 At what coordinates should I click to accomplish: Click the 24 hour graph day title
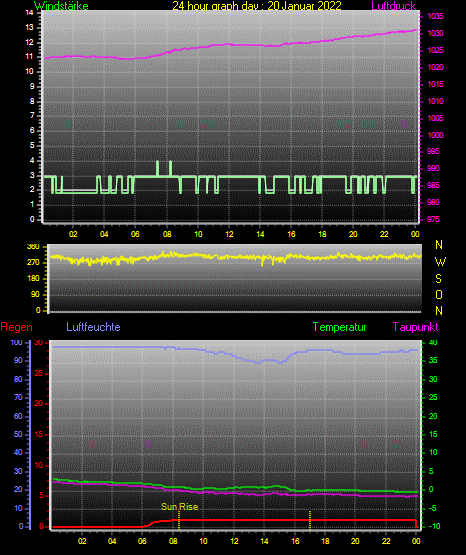(257, 6)
